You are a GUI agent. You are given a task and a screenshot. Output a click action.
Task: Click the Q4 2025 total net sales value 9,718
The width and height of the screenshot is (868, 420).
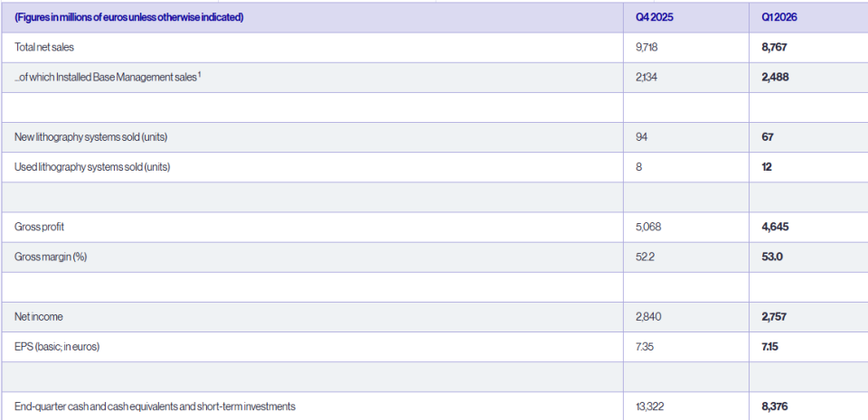(x=646, y=48)
